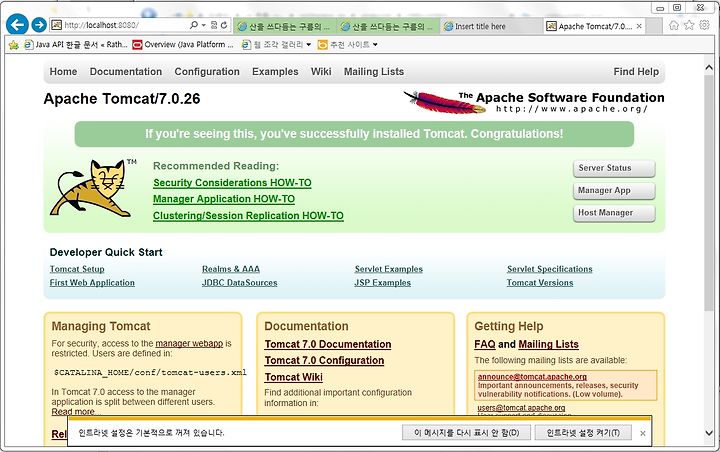Screen dimensions: 720x452
Task: Open Java API bookmark in favorites bar
Action: click(76, 45)
